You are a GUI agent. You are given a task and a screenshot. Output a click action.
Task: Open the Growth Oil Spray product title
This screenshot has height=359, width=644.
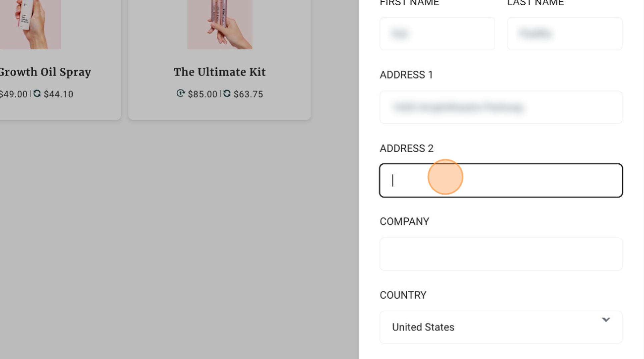(45, 72)
